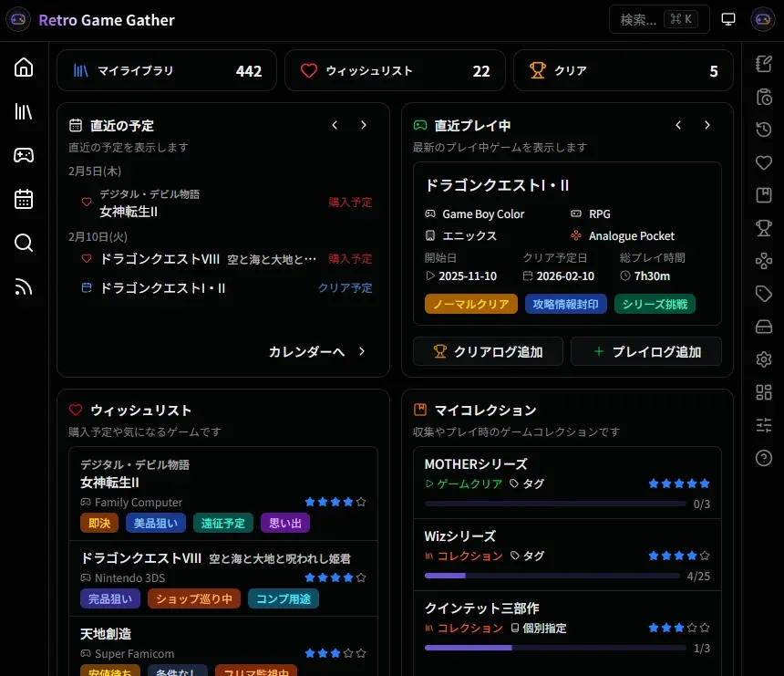Go to previous page of 直近の予定
This screenshot has width=784, height=676.
coord(335,125)
